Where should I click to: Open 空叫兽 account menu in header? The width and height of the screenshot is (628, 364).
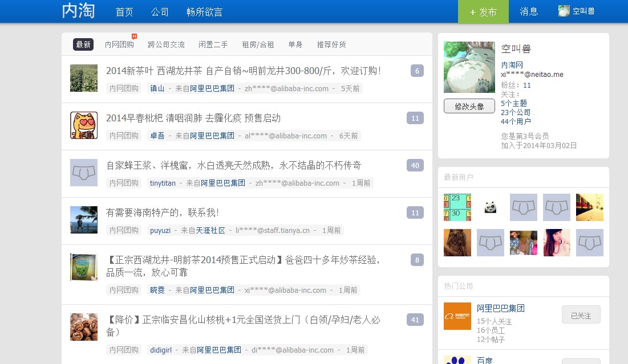tap(584, 11)
